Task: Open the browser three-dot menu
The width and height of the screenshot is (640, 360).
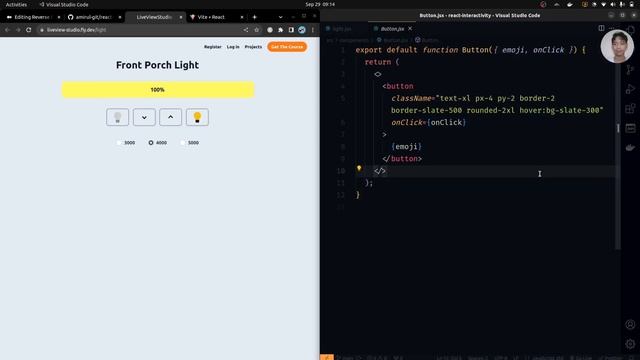Action: point(313,30)
